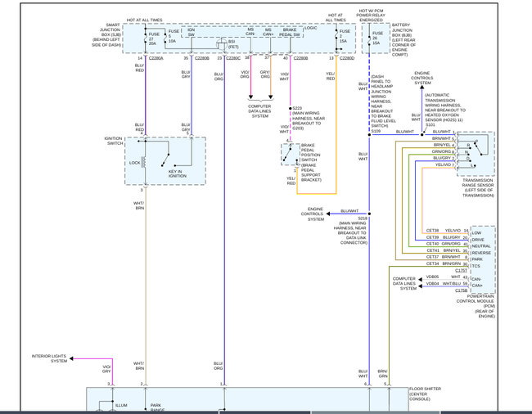This screenshot has width=532, height=414.
Task: Click the S109 splice label
Action: [376, 131]
